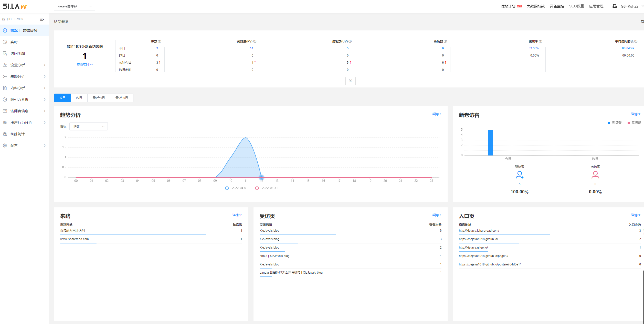This screenshot has width=644, height=324.
Task: Click the 配置 gear icon in sidebar
Action: [5, 146]
